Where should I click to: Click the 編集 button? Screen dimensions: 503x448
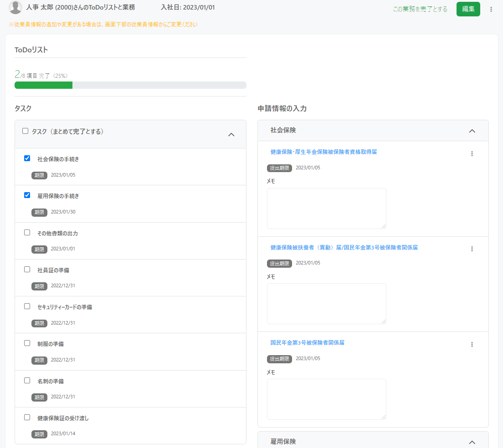click(468, 9)
